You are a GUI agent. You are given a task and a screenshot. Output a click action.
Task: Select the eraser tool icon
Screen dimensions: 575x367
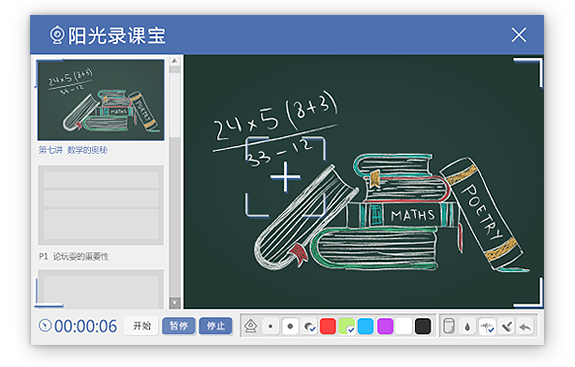(x=448, y=326)
